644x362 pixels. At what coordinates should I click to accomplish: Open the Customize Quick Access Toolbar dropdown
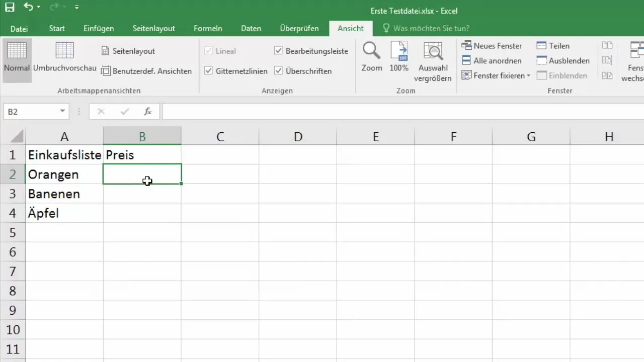click(x=76, y=8)
